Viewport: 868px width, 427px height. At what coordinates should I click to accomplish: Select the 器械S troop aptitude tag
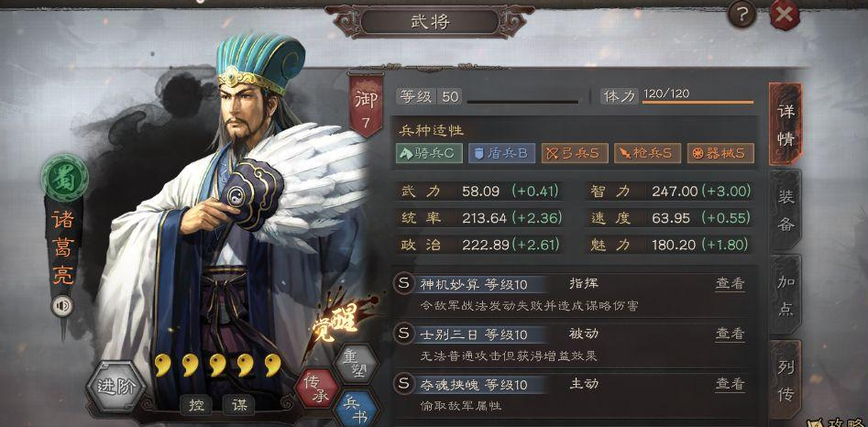tap(720, 153)
